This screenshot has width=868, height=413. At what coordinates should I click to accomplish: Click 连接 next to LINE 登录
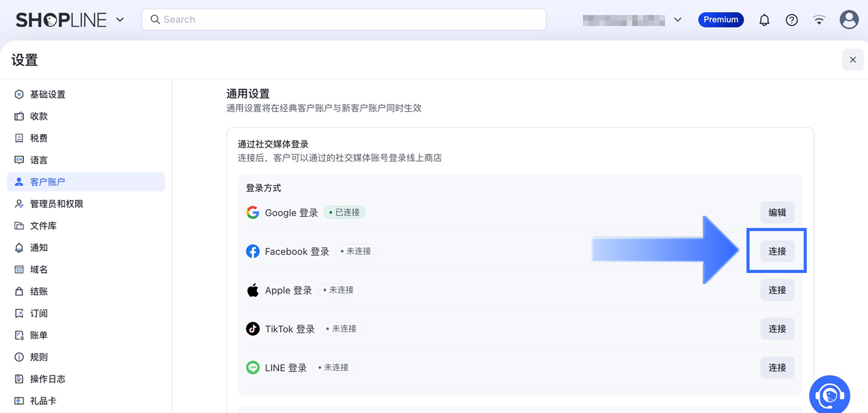[x=777, y=368]
